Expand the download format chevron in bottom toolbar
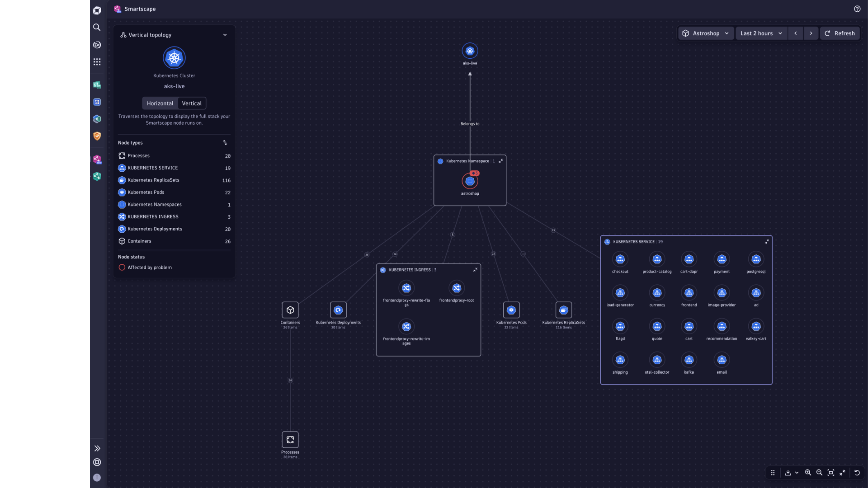 797,473
